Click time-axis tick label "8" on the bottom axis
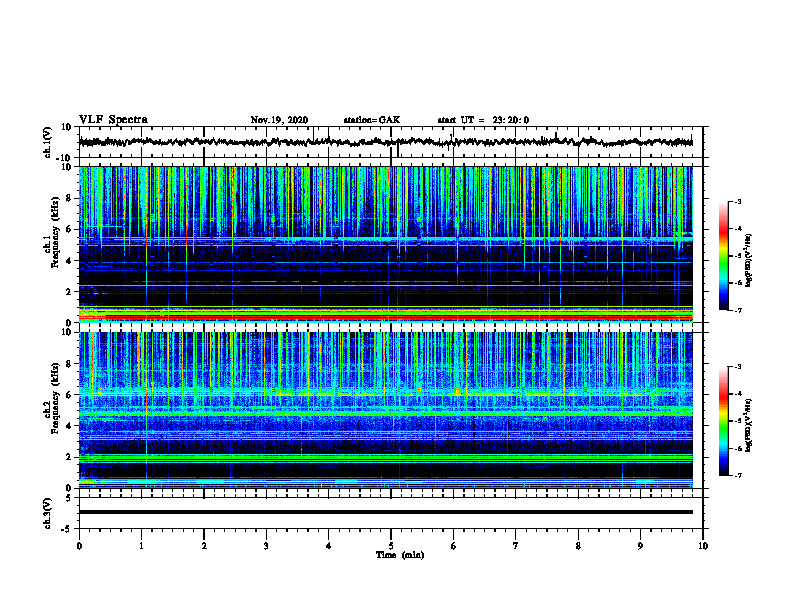Image resolution: width=792 pixels, height=612 pixels. pyautogui.click(x=578, y=546)
